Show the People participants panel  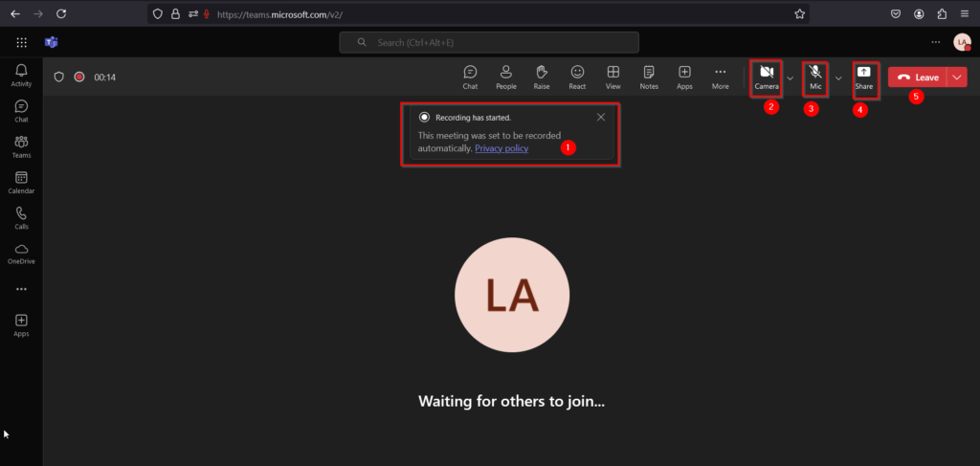[505, 78]
